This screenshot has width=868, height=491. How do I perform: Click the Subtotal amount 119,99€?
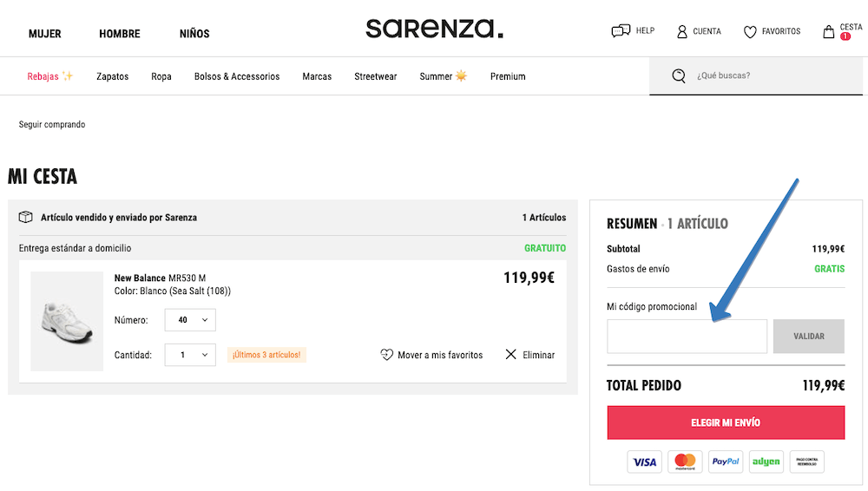click(x=828, y=249)
